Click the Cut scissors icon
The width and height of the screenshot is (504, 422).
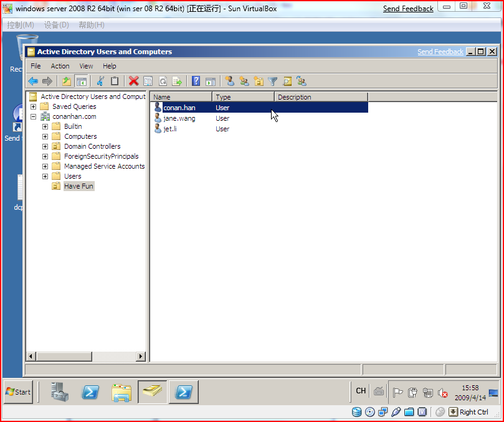tap(100, 82)
